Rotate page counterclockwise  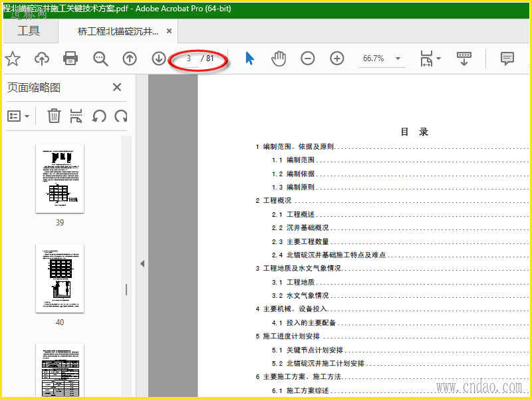coord(99,116)
